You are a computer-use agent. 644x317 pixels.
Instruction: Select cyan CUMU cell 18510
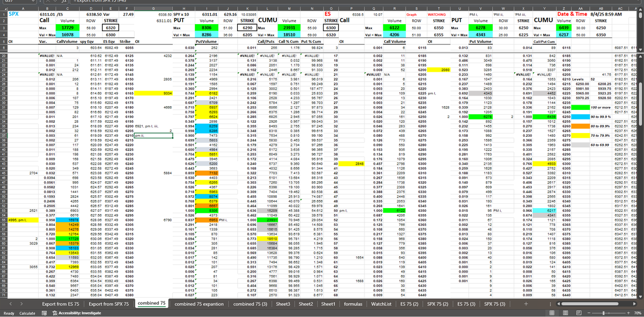pyautogui.click(x=289, y=34)
